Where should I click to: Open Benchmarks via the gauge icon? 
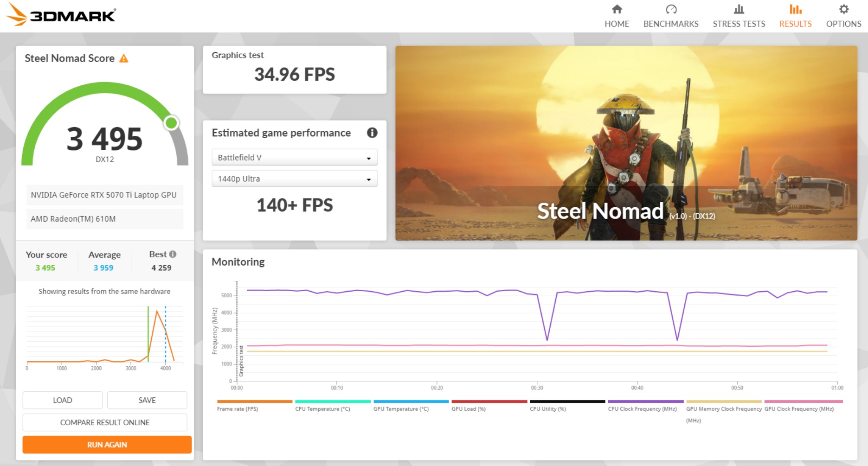(x=671, y=9)
